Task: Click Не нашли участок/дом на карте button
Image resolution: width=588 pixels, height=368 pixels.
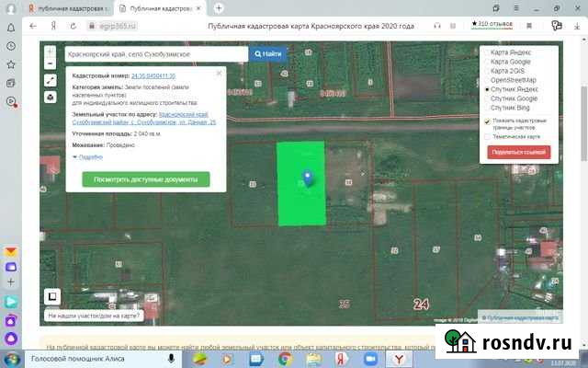Action: point(94,316)
